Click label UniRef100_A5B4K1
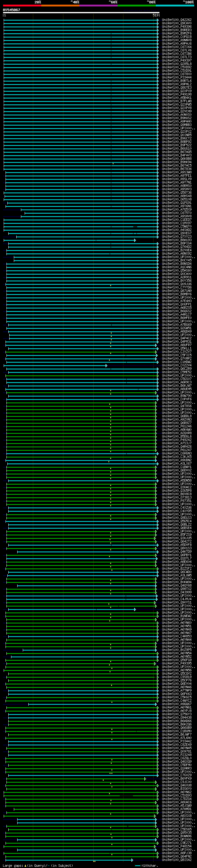 pos(177,98)
